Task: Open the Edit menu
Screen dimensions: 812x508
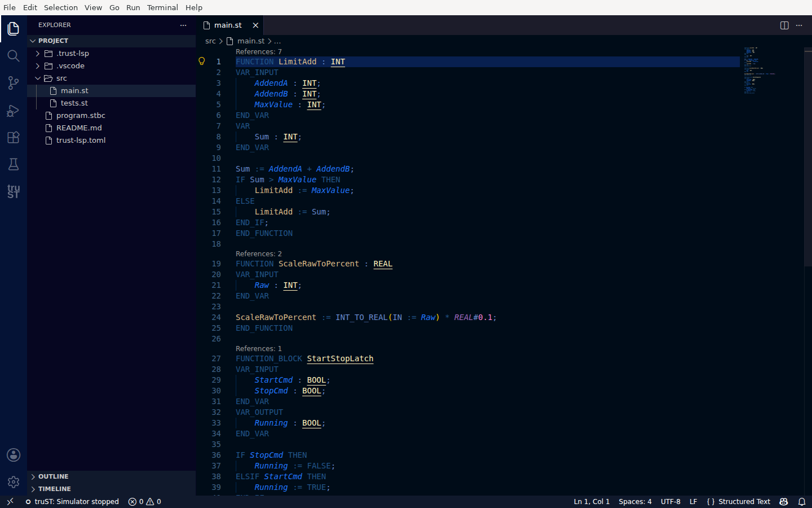Action: click(30, 7)
